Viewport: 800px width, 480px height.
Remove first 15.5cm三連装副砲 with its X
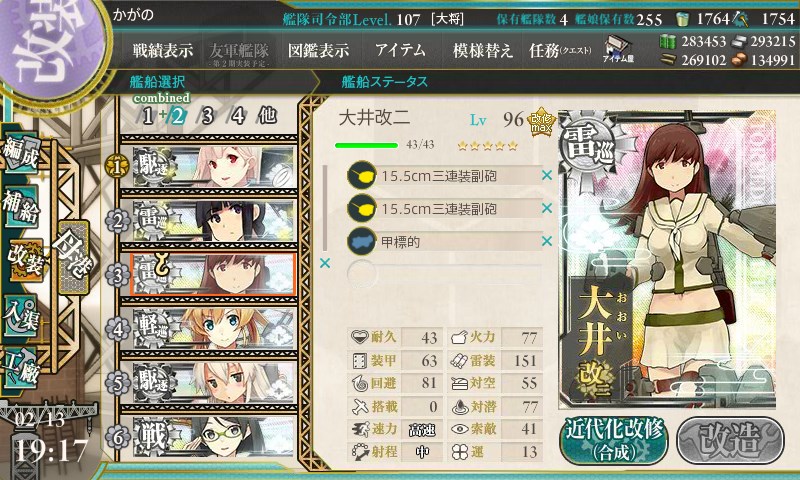point(547,175)
